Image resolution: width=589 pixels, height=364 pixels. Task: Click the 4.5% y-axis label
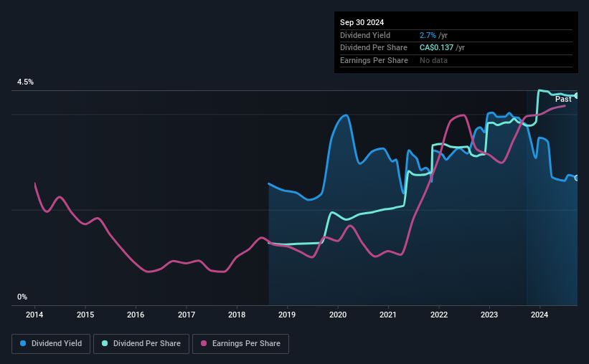click(26, 82)
